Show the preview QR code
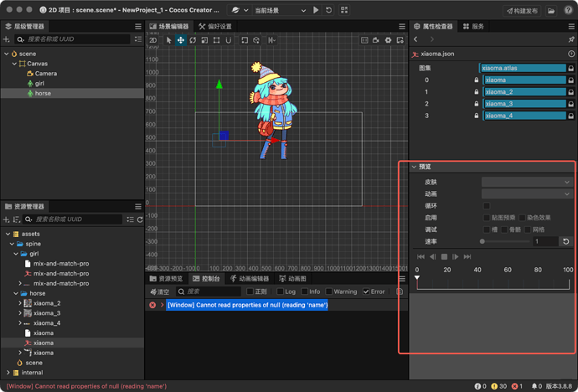The image size is (578, 392). [x=344, y=10]
